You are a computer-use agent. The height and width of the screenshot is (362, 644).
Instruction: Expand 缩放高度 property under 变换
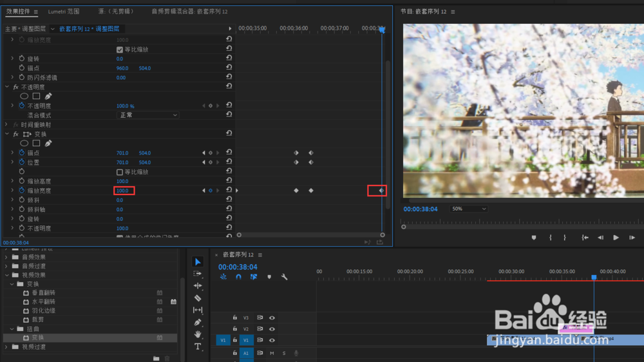point(12,181)
